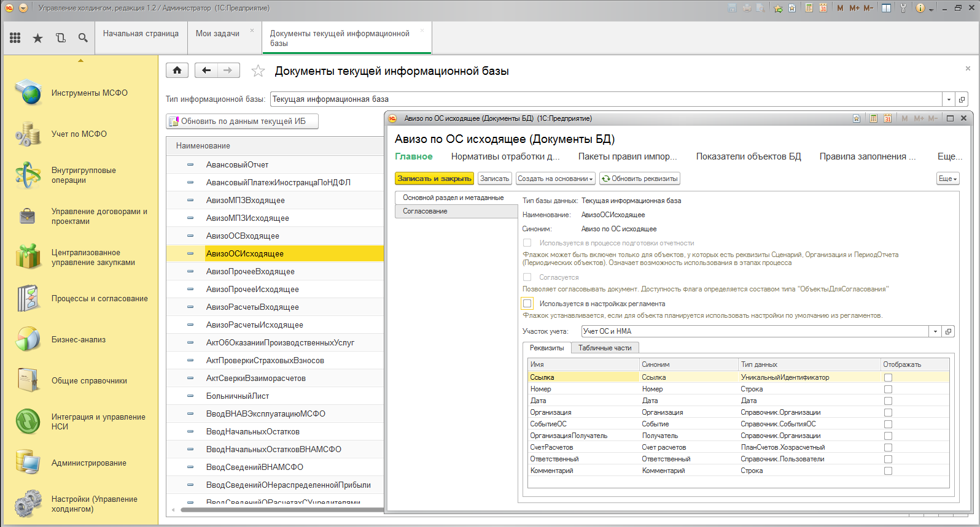Screen dimensions: 980x527
Task: Click 'Обновить по данным текущей ИБ' button
Action: tap(242, 121)
